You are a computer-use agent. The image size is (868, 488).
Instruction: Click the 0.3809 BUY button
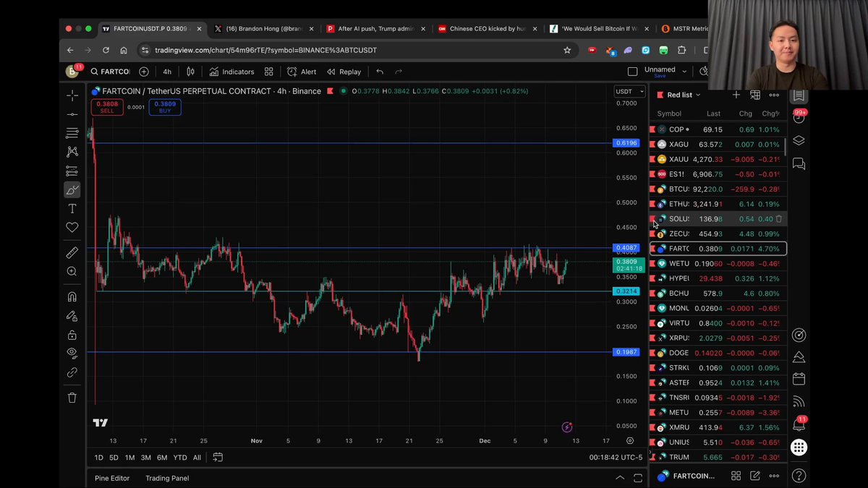coord(165,107)
